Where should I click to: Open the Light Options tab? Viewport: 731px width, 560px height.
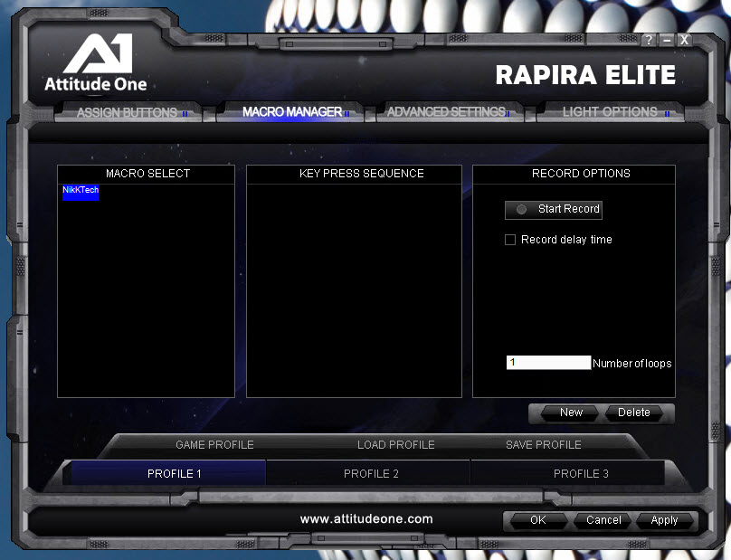(611, 112)
